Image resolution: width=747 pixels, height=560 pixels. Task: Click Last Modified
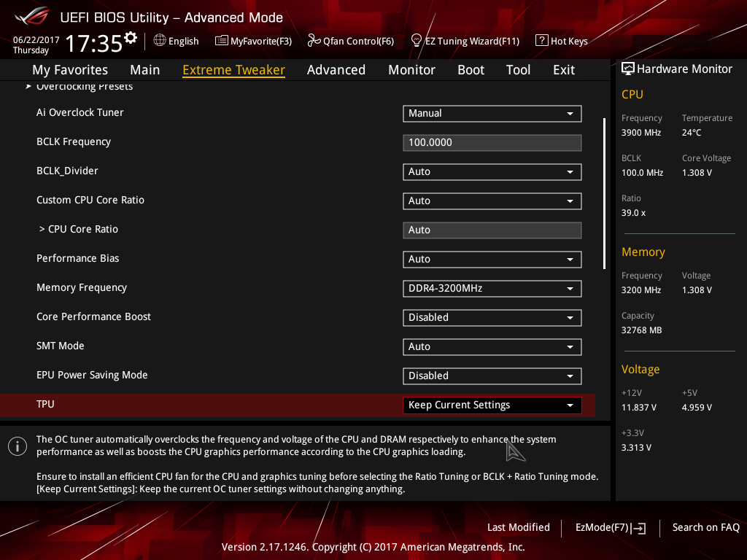(519, 527)
